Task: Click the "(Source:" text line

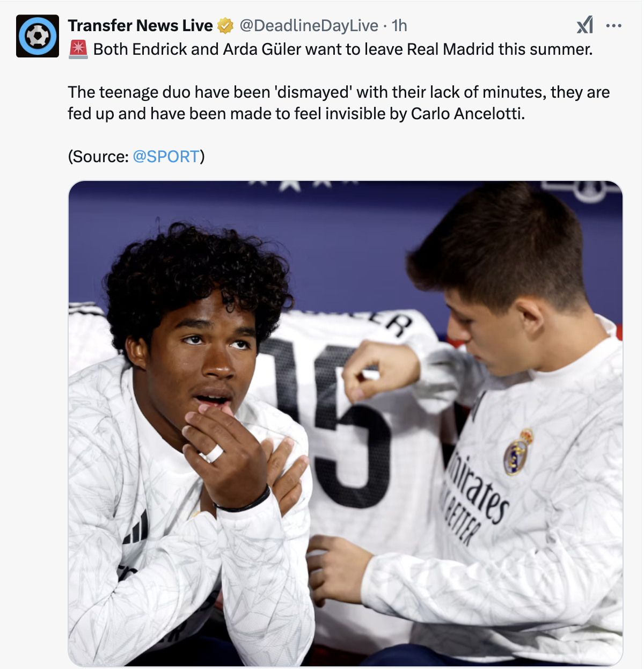Action: click(x=136, y=156)
